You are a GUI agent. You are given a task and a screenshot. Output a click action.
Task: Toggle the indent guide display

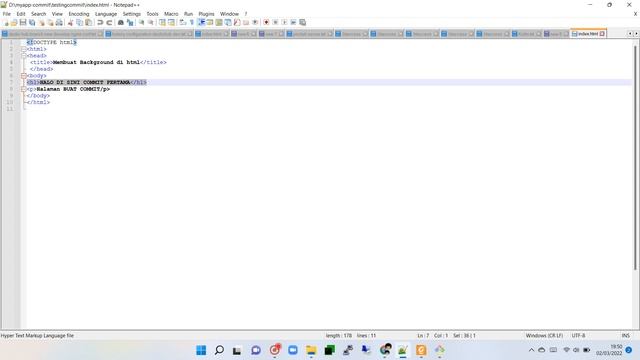[201, 22]
